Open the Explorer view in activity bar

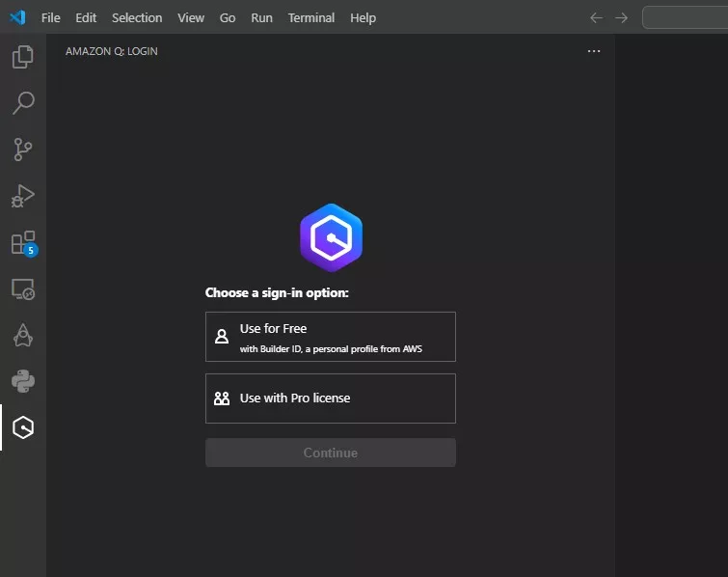(x=23, y=57)
